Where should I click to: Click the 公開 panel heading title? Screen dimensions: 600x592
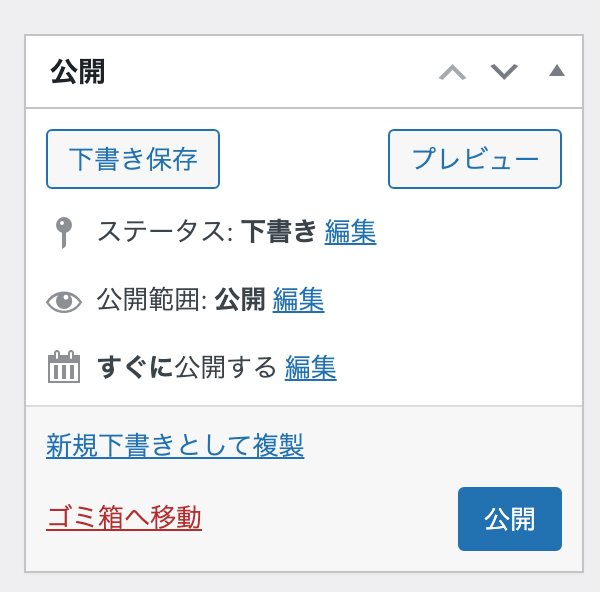coord(78,71)
